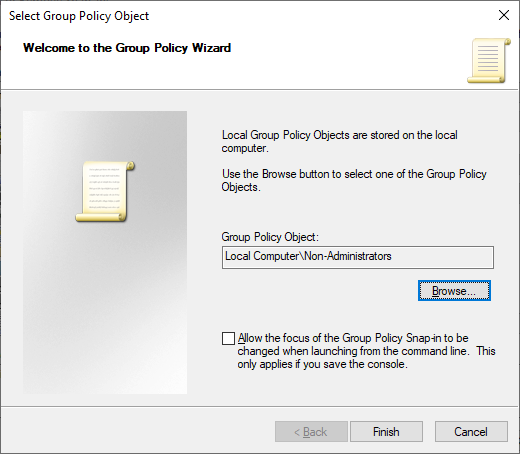Click the 'Local Computer\Non-Administrators' value text
This screenshot has height=454, width=520.
[308, 256]
